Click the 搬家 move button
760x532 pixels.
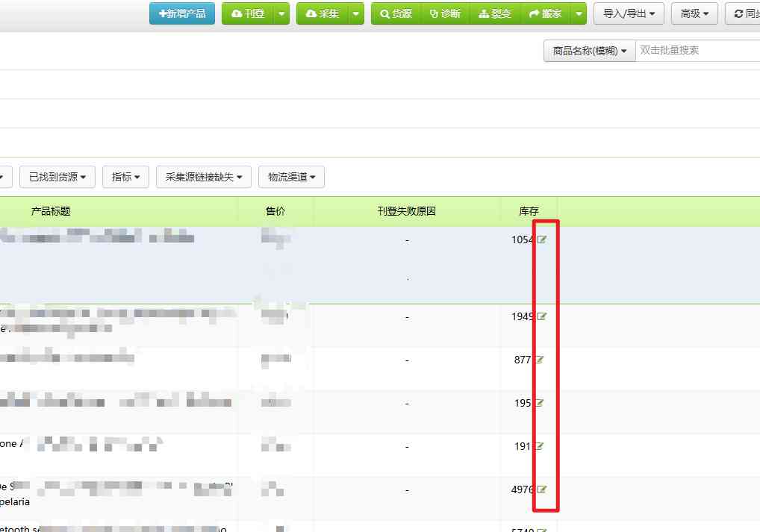545,13
